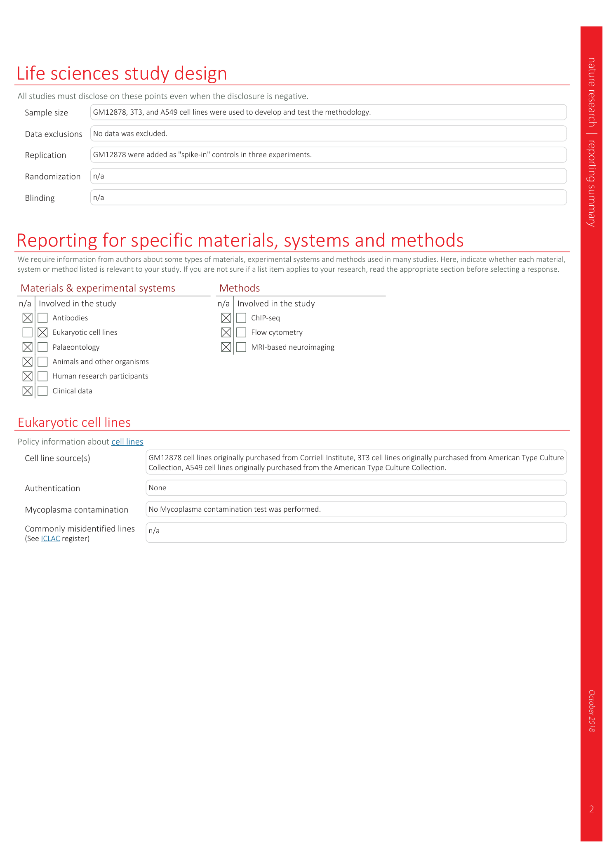The image size is (614, 868).
Task: Toggle the n/a box for ChIP-seq
Action: click(x=226, y=318)
